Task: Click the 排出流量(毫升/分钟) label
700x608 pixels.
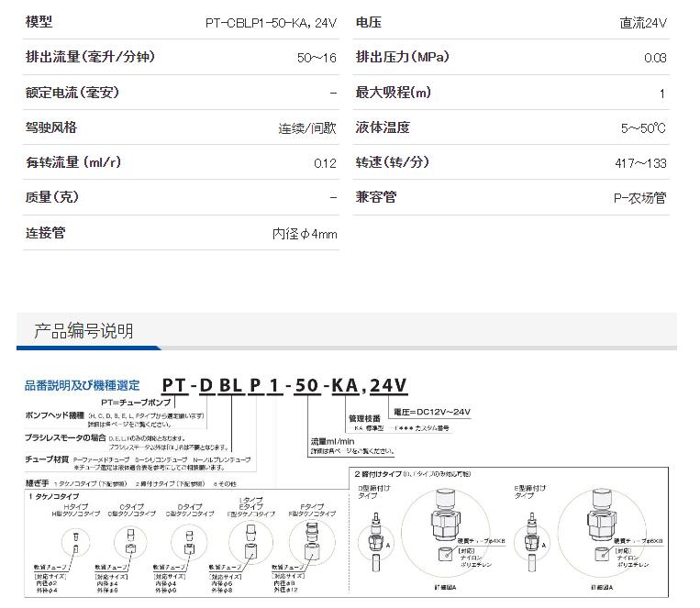Action: [x=90, y=57]
